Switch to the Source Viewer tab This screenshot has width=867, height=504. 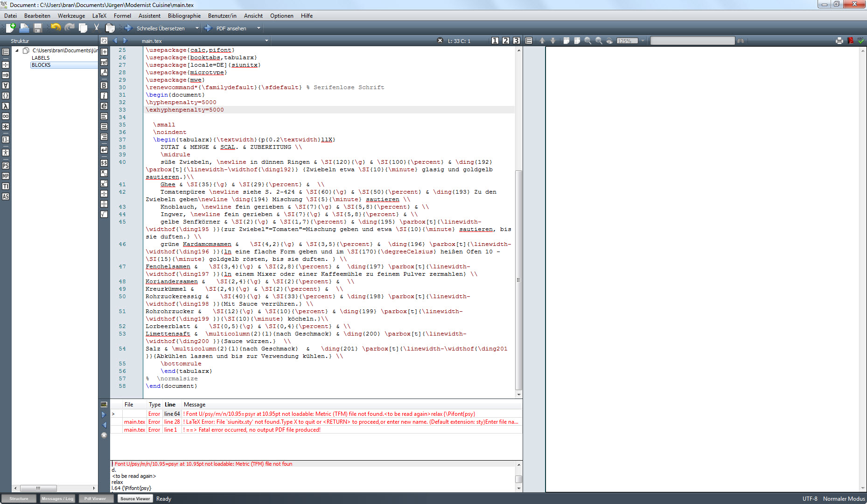point(135,498)
